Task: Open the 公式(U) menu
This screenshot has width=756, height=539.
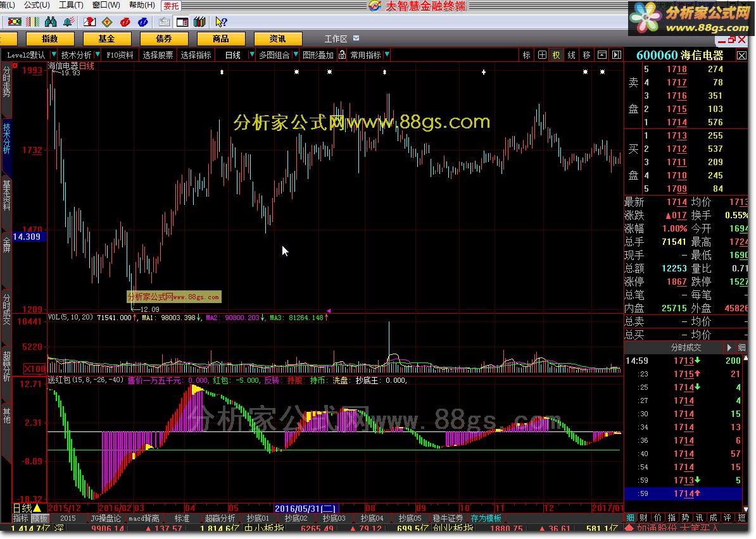Action: pos(37,5)
